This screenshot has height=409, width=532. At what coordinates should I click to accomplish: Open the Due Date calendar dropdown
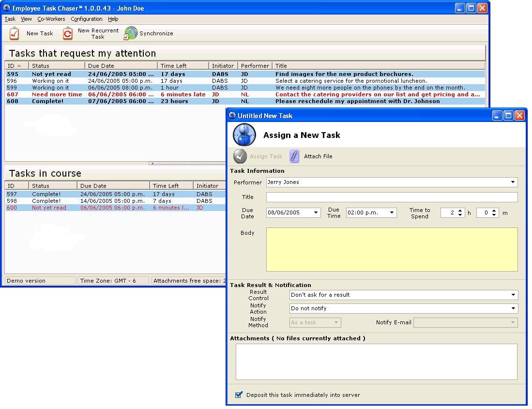point(316,212)
